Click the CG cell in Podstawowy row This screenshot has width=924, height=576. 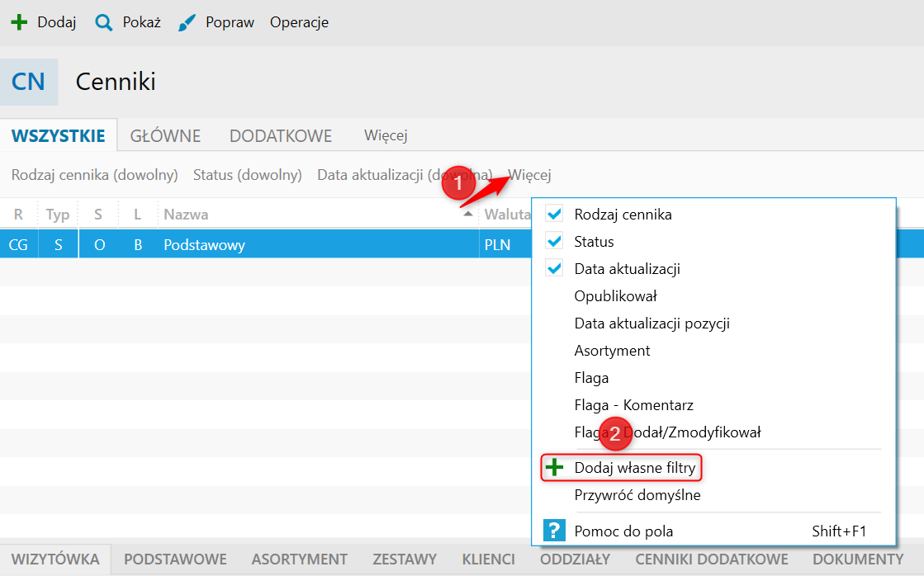click(x=18, y=244)
